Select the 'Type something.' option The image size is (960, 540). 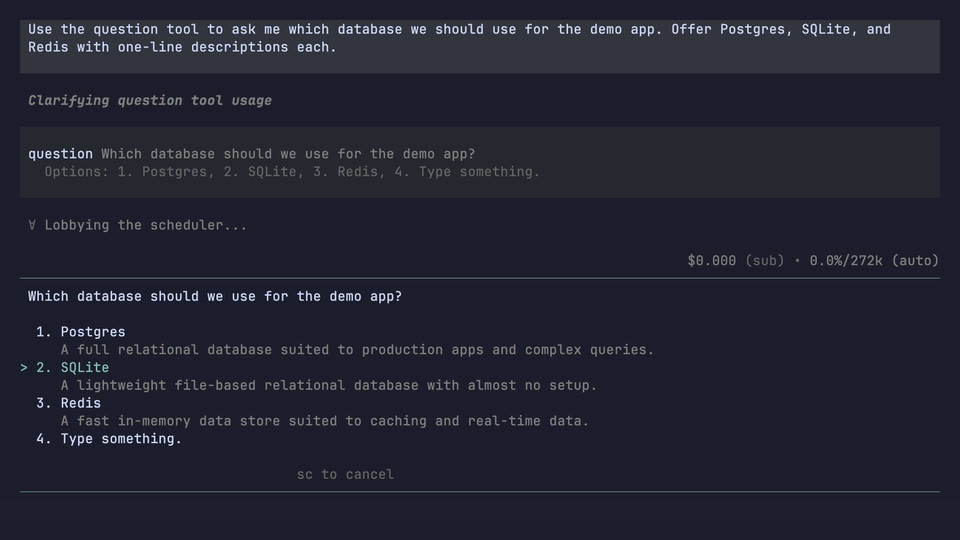pyautogui.click(x=108, y=439)
